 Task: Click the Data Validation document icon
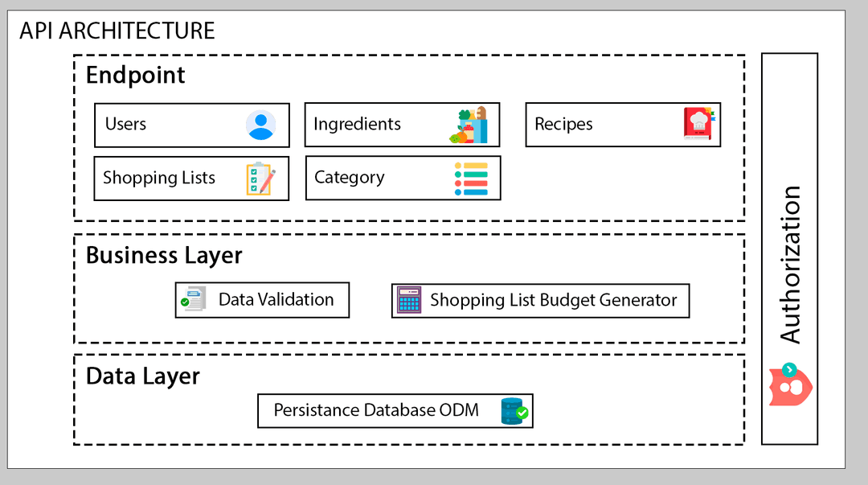193,300
